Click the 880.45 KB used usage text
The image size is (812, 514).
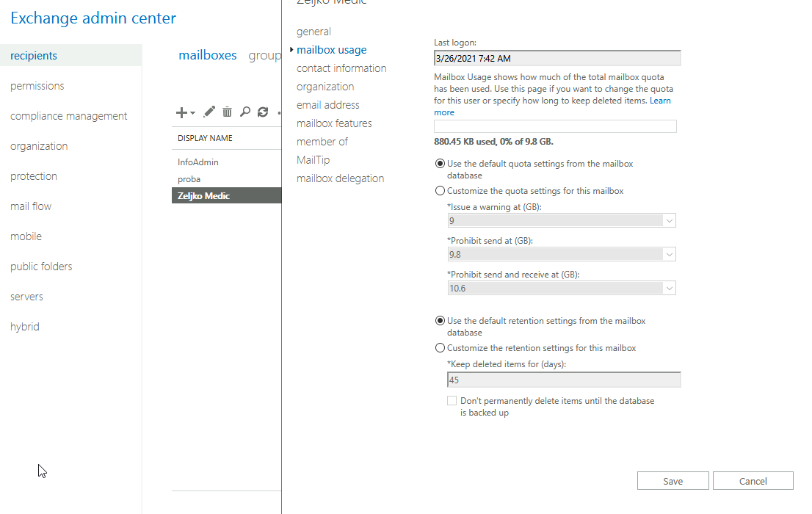pyautogui.click(x=493, y=142)
